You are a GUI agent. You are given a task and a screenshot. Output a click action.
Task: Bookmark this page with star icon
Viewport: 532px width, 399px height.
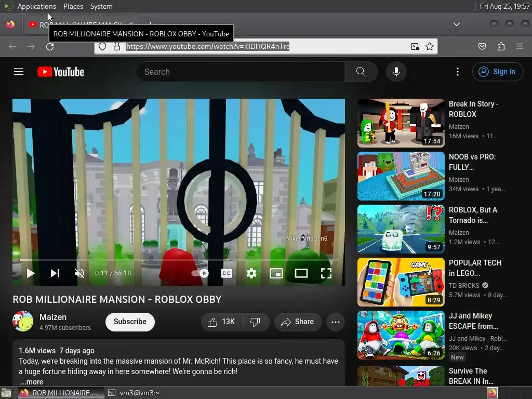[430, 46]
